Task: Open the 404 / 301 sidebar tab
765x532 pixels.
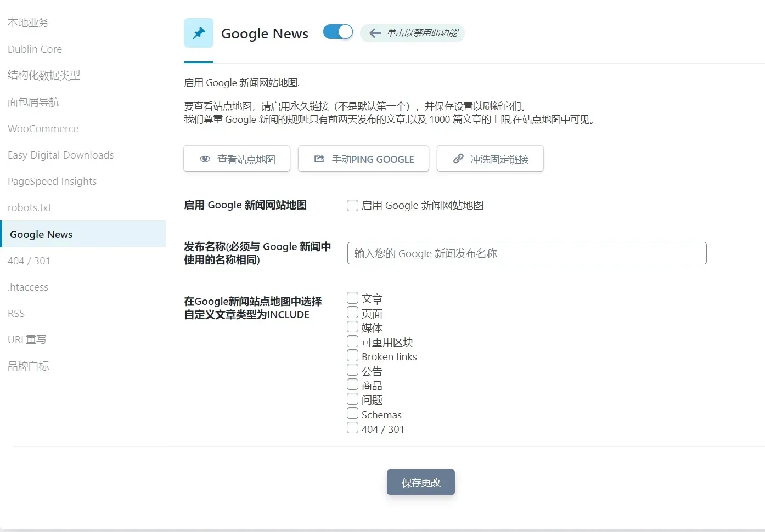Action: [x=83, y=261]
